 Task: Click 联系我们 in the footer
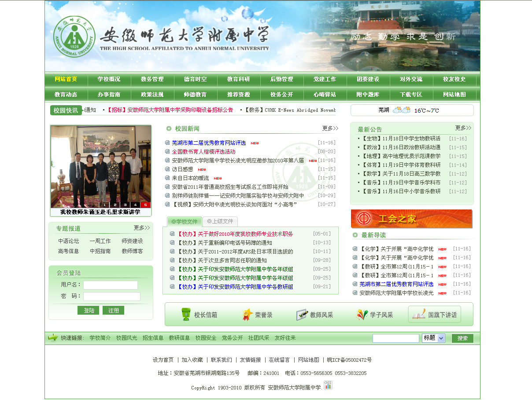222,360
